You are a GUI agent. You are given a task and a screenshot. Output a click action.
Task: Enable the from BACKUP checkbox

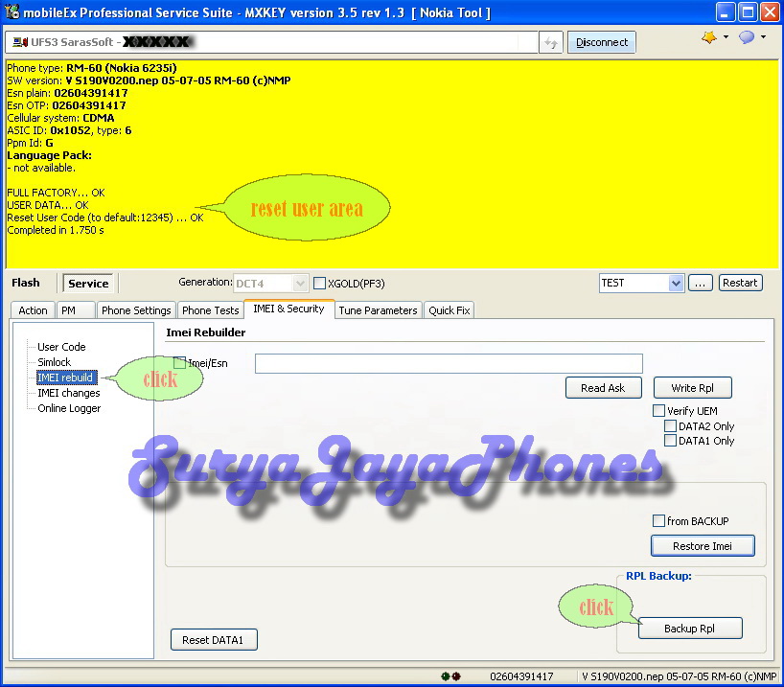point(659,521)
